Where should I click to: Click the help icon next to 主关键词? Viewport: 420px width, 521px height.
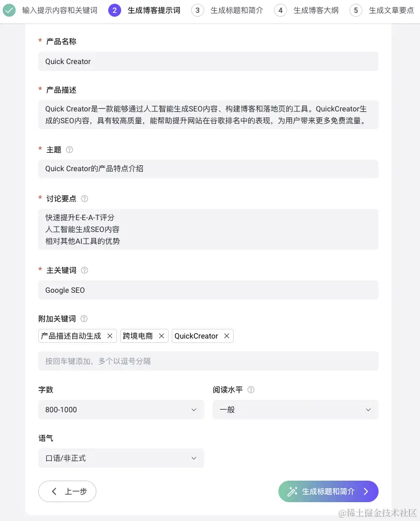coord(85,270)
